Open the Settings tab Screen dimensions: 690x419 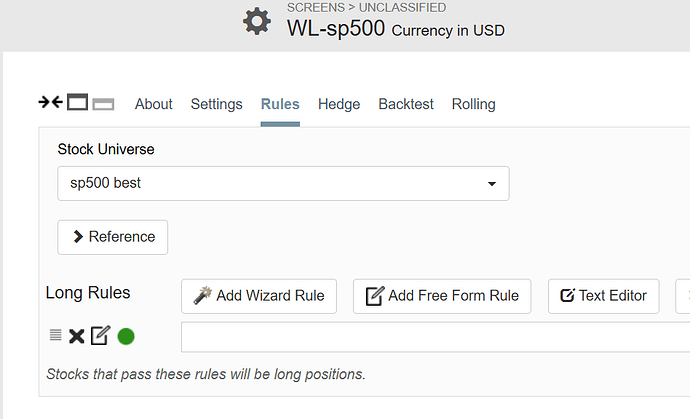[x=217, y=104]
